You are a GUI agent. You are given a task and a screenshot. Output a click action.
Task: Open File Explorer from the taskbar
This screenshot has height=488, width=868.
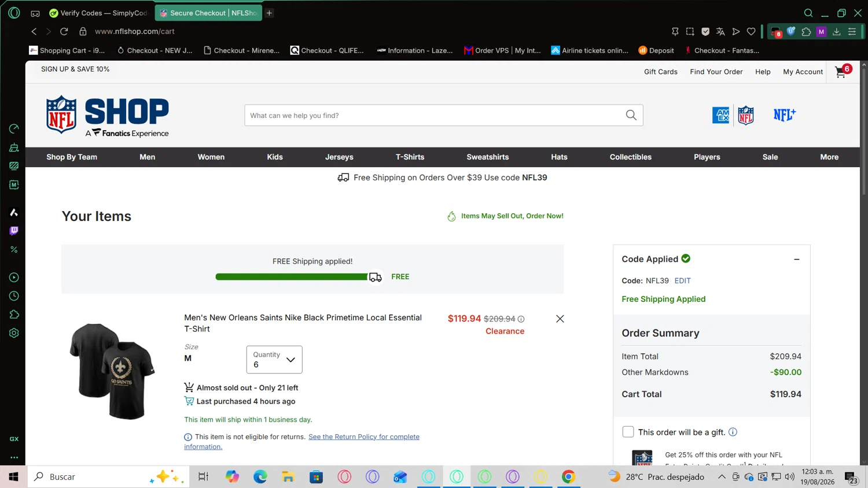(x=288, y=477)
